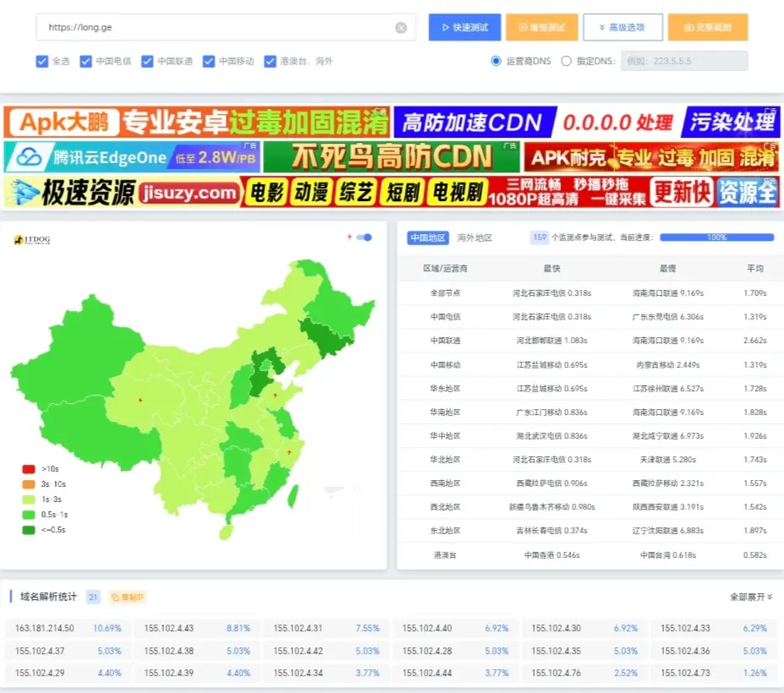Click the URL input field containing long.ge
The height and width of the screenshot is (693, 784).
(211, 27)
